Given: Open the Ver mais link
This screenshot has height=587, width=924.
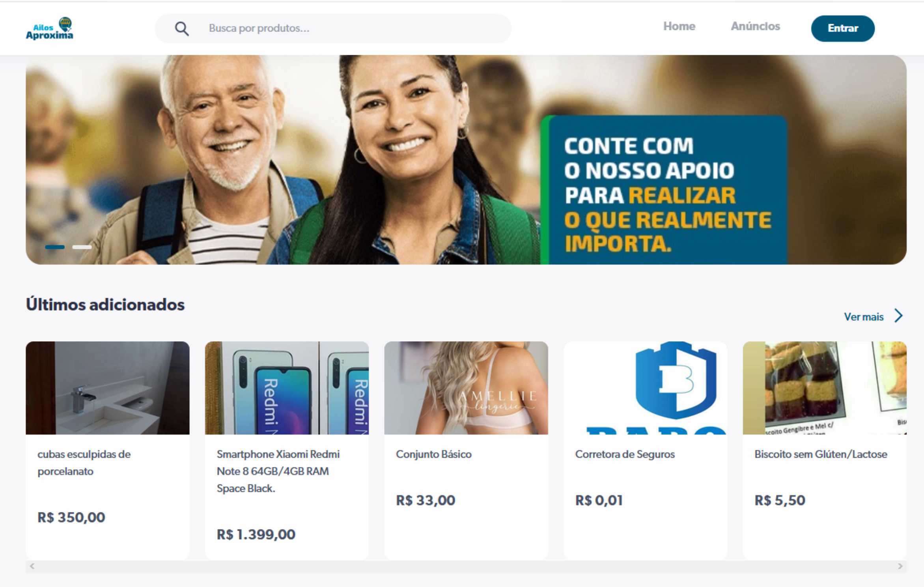Looking at the screenshot, I should point(864,317).
